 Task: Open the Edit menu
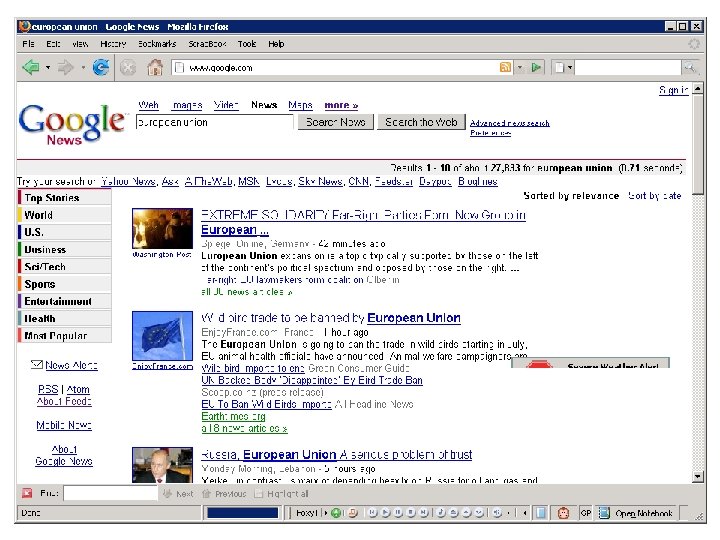pos(53,44)
